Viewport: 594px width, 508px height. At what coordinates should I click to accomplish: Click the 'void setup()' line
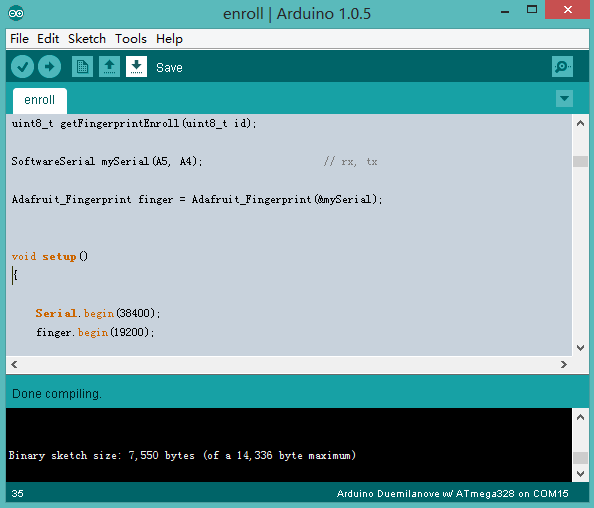(50, 256)
